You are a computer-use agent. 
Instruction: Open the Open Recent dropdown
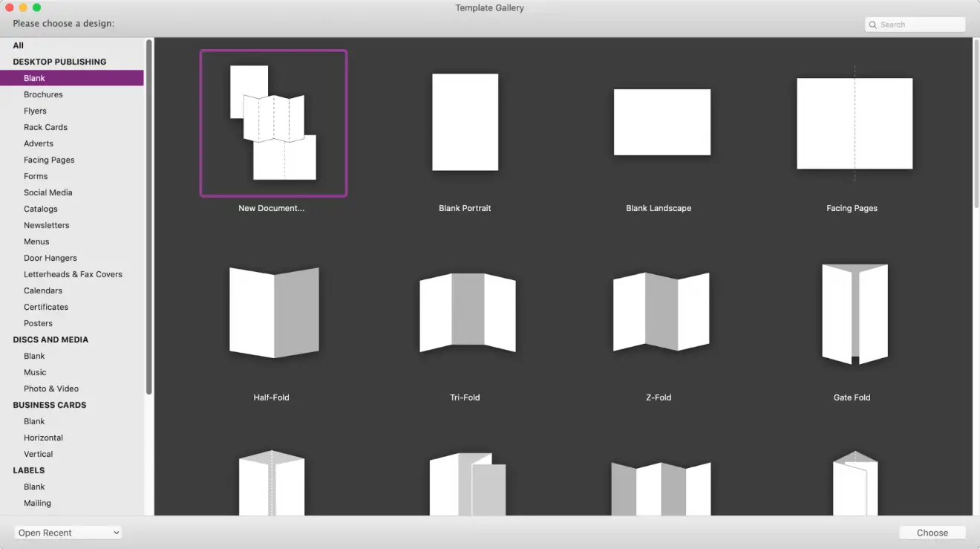pos(68,533)
